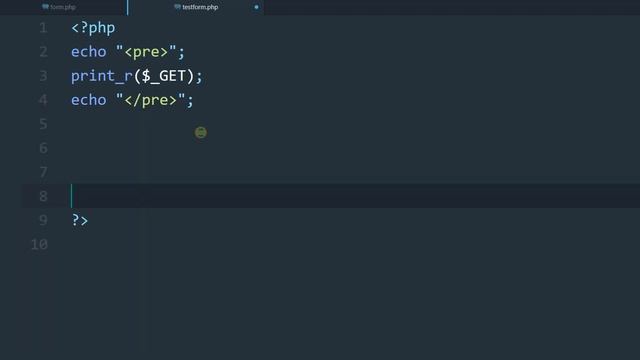Click line number 2 in the gutter
Screen dimensions: 640x360
pos(43,52)
